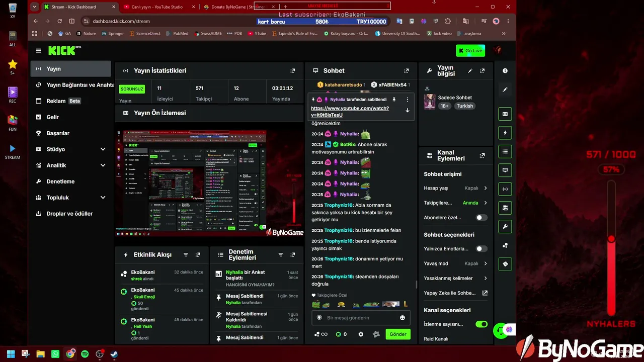The width and height of the screenshot is (644, 362).
Task: Open WhatsApp from the taskbar
Action: [55, 354]
